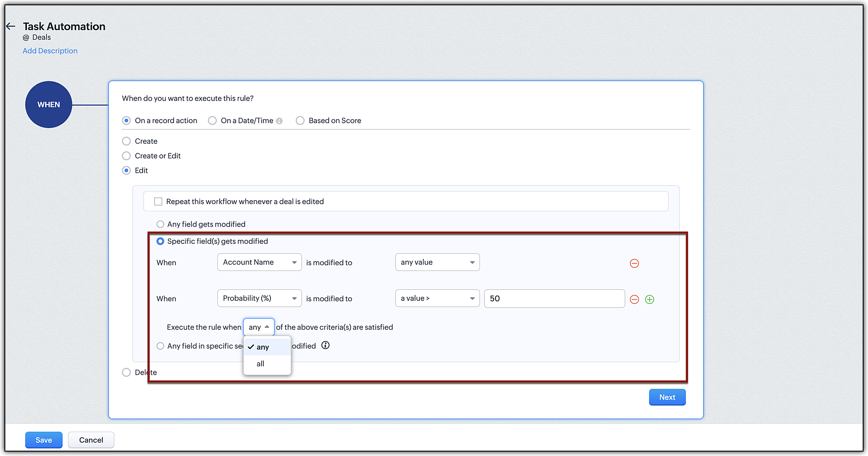The image size is (868, 456).
Task: Click the probability value input field
Action: (x=554, y=299)
